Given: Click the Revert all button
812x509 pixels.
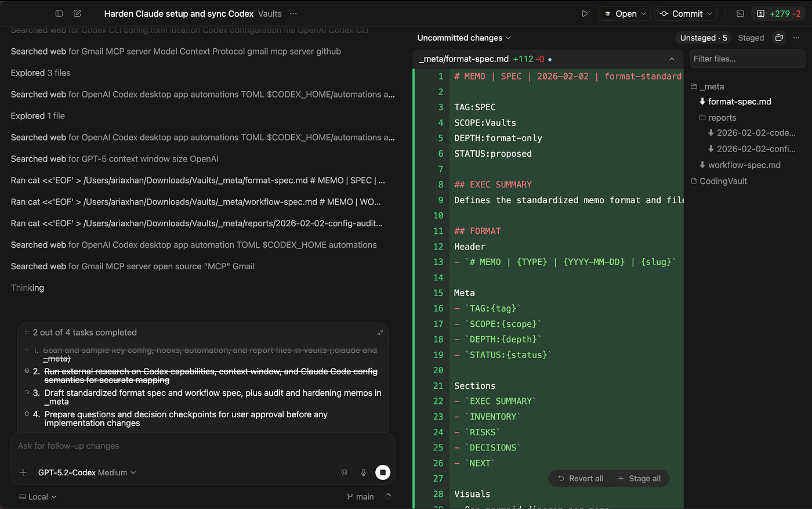Looking at the screenshot, I should tap(580, 478).
